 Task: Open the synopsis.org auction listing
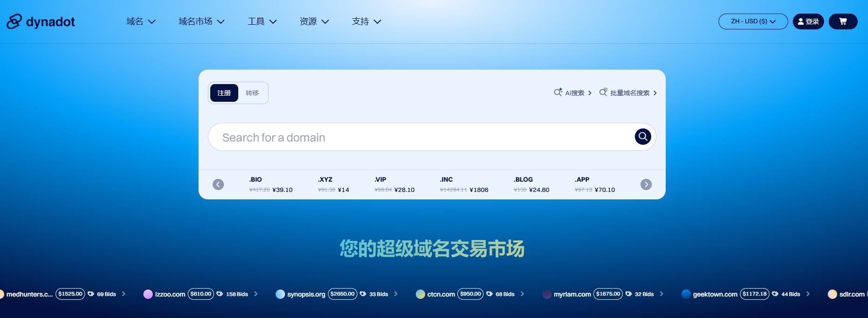tap(306, 294)
